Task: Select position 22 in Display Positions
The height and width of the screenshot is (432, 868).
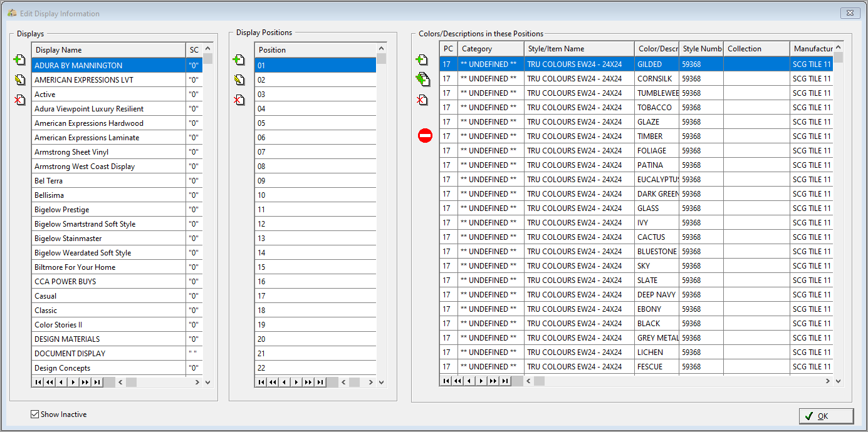Action: 315,368
